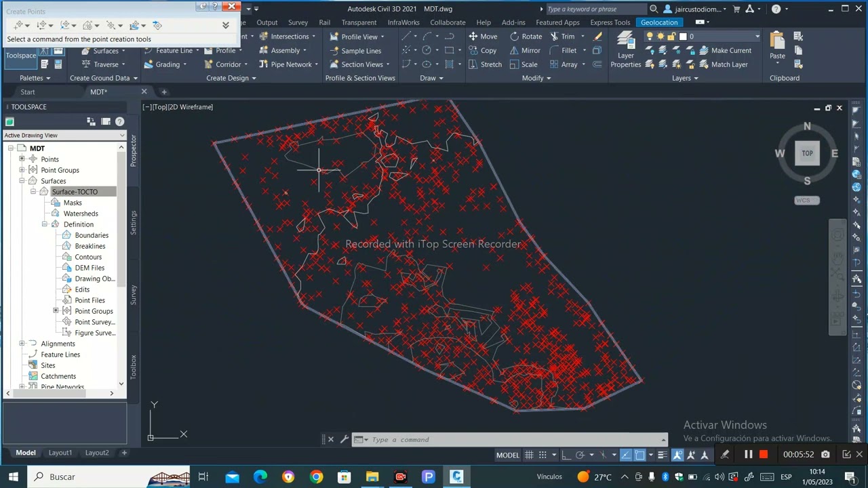Open the Survey ribbon tab

[x=298, y=22]
